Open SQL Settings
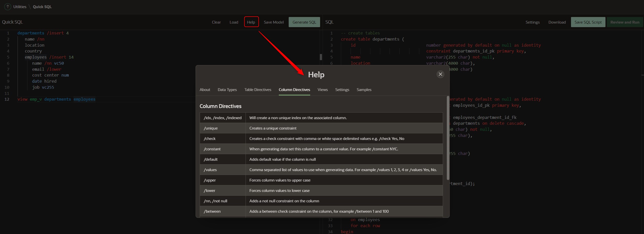Image resolution: width=644 pixels, height=234 pixels. point(532,22)
